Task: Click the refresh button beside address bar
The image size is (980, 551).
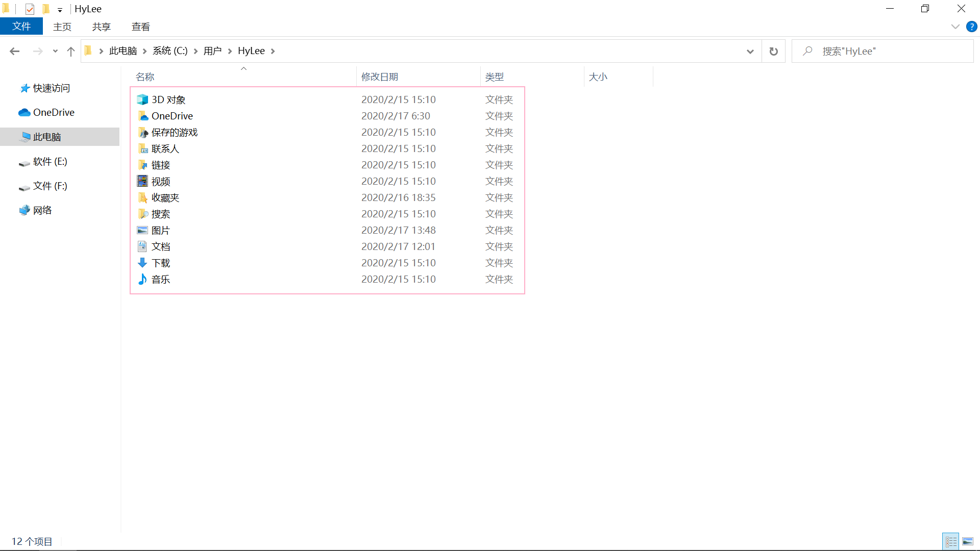Action: click(773, 51)
